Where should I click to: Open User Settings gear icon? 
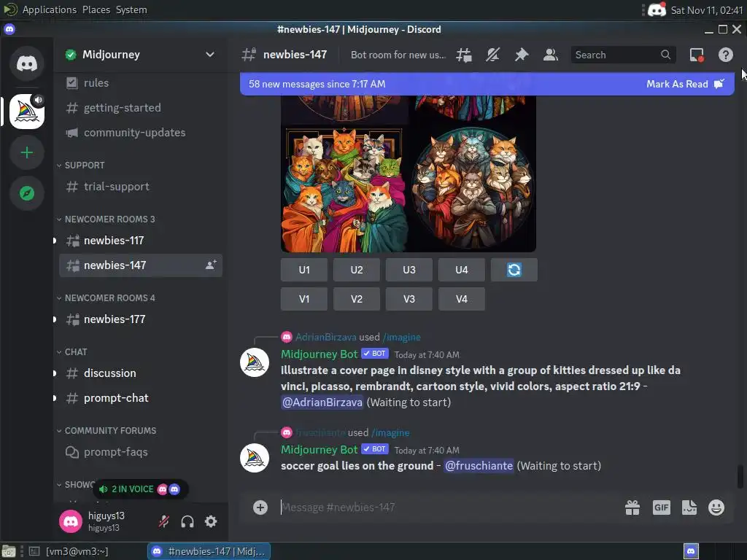[x=211, y=522]
